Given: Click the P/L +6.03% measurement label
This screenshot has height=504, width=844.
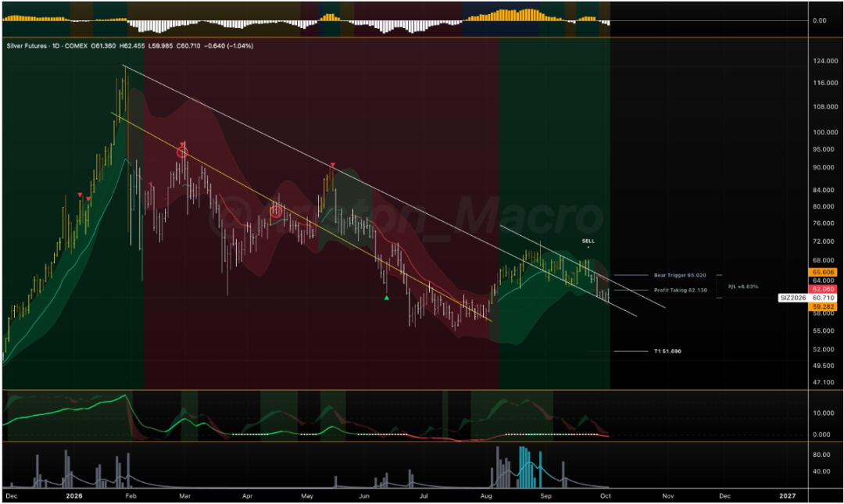Looking at the screenshot, I should pos(743,287).
